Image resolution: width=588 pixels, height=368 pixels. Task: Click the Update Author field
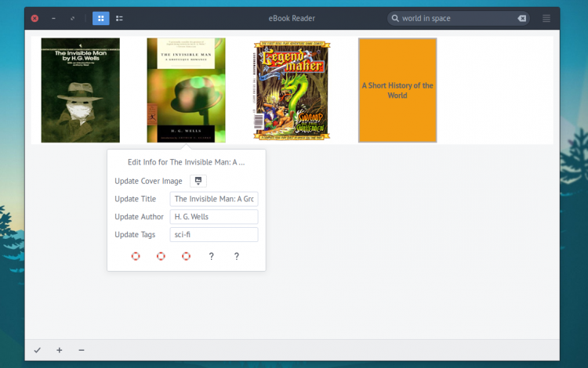213,217
